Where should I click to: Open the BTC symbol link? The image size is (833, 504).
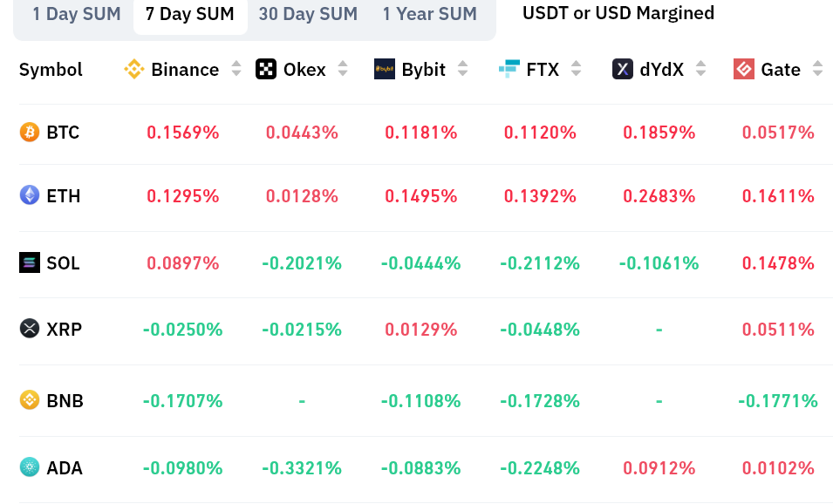(x=63, y=133)
